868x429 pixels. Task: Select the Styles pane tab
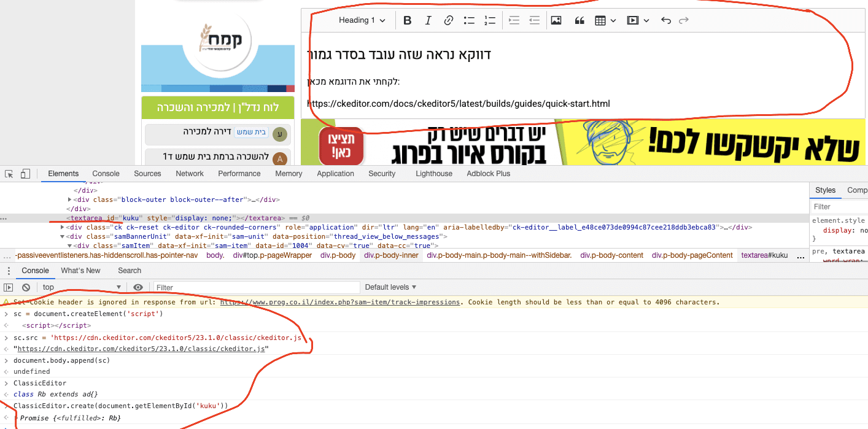point(826,190)
